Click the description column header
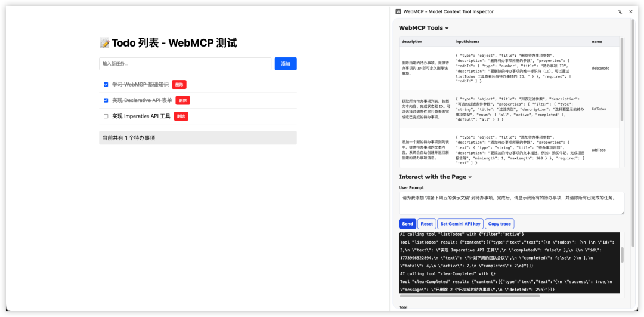The image size is (644, 317). (x=412, y=42)
